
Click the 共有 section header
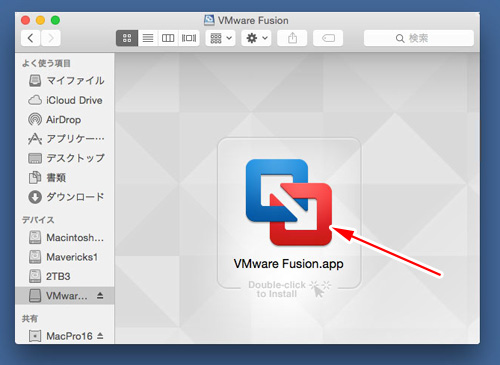[30, 319]
